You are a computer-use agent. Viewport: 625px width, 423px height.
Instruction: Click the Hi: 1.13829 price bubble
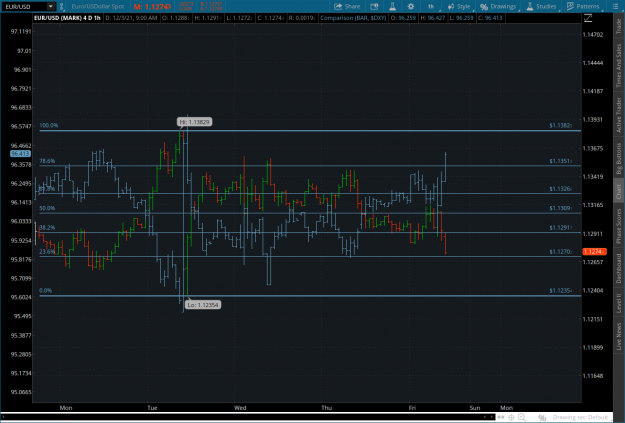click(195, 122)
